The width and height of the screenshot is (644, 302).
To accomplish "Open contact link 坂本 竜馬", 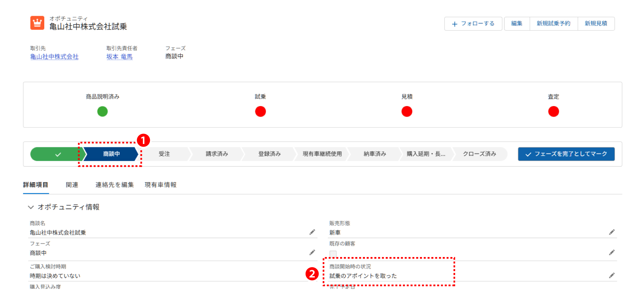I will pos(119,57).
